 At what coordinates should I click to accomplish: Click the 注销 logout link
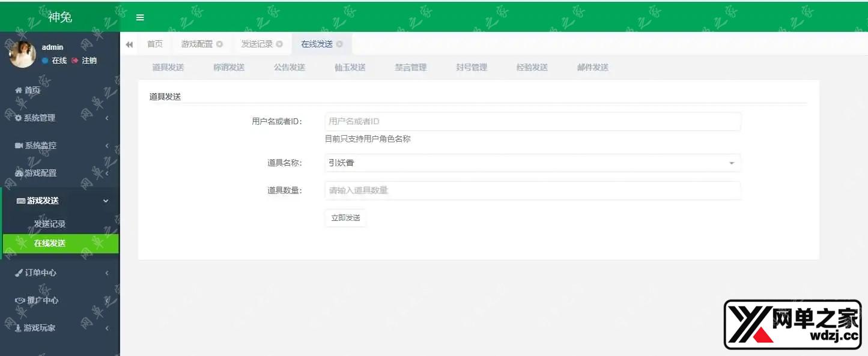coord(85,61)
